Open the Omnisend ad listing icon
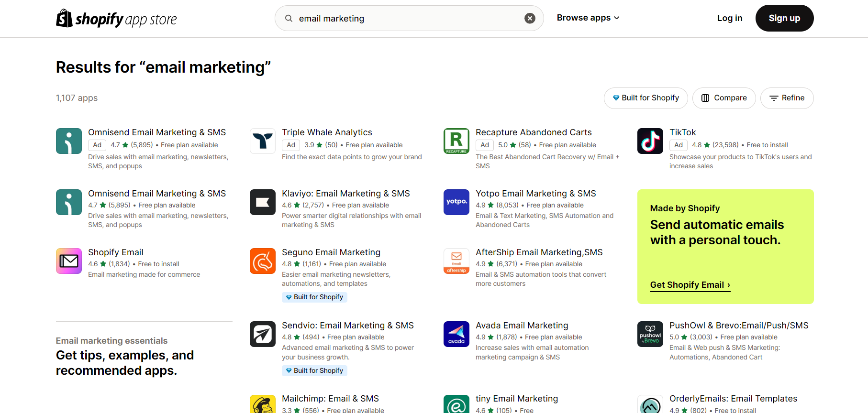This screenshot has width=868, height=413. (69, 141)
